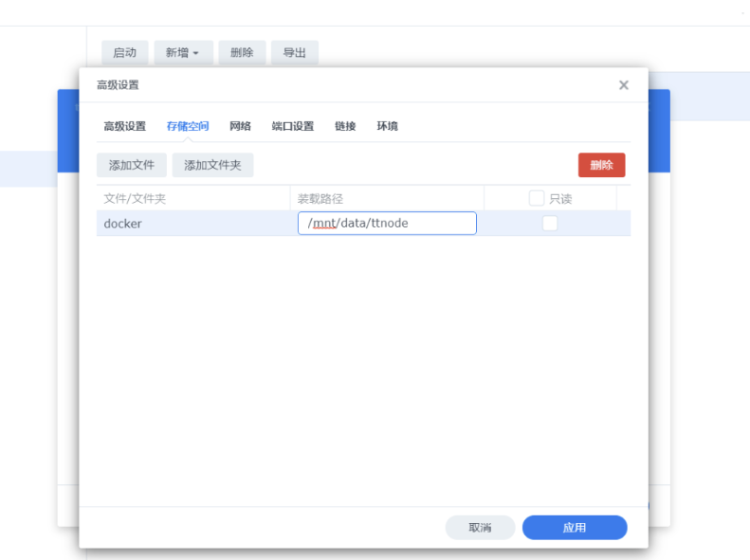This screenshot has width=750, height=560.
Task: Go to the 端口设置 tab
Action: 292,126
